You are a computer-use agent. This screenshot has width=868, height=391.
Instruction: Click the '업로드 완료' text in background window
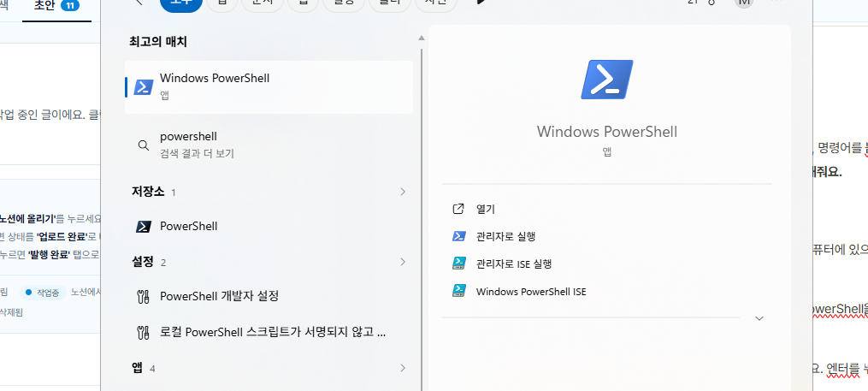[x=62, y=236]
